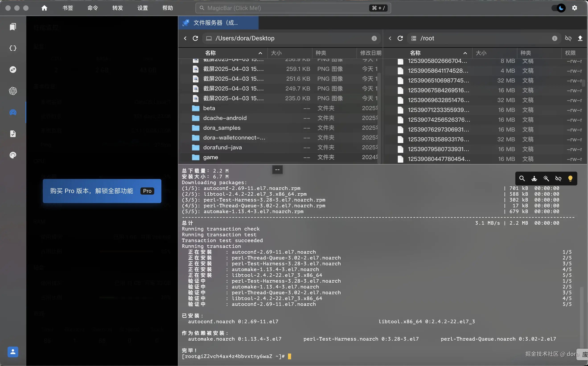The image size is (588, 366).
Task: Open the code snippets braces icon
Action: point(13,48)
